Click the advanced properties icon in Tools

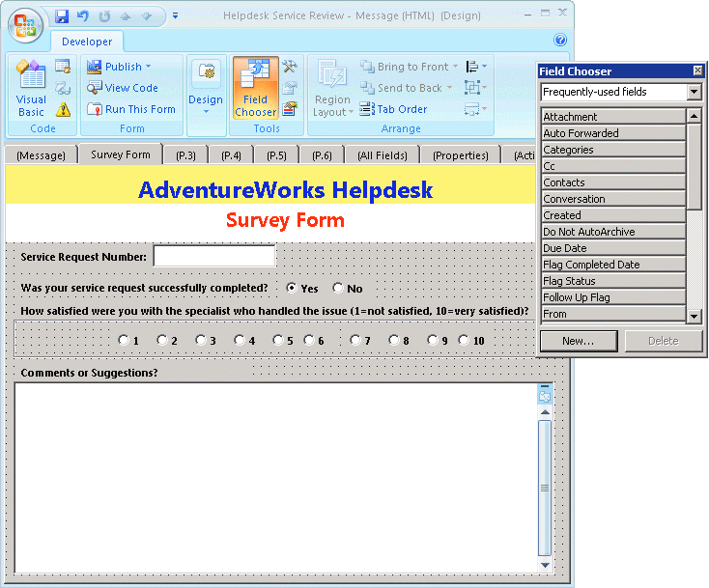point(290,109)
